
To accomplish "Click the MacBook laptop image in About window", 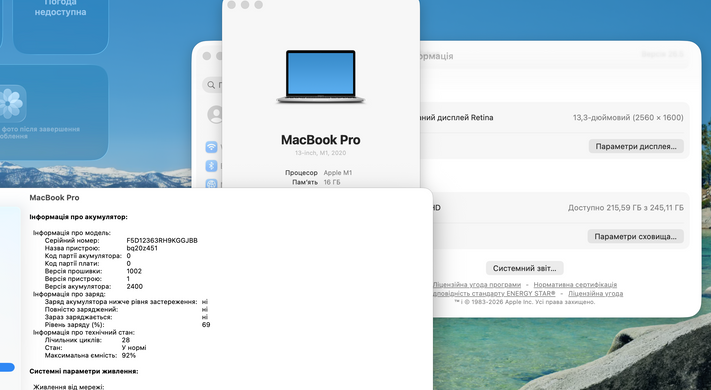I will point(321,77).
